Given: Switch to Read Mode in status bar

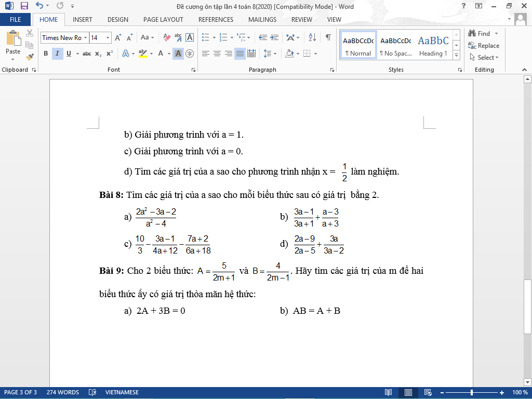Looking at the screenshot, I should 389,393.
